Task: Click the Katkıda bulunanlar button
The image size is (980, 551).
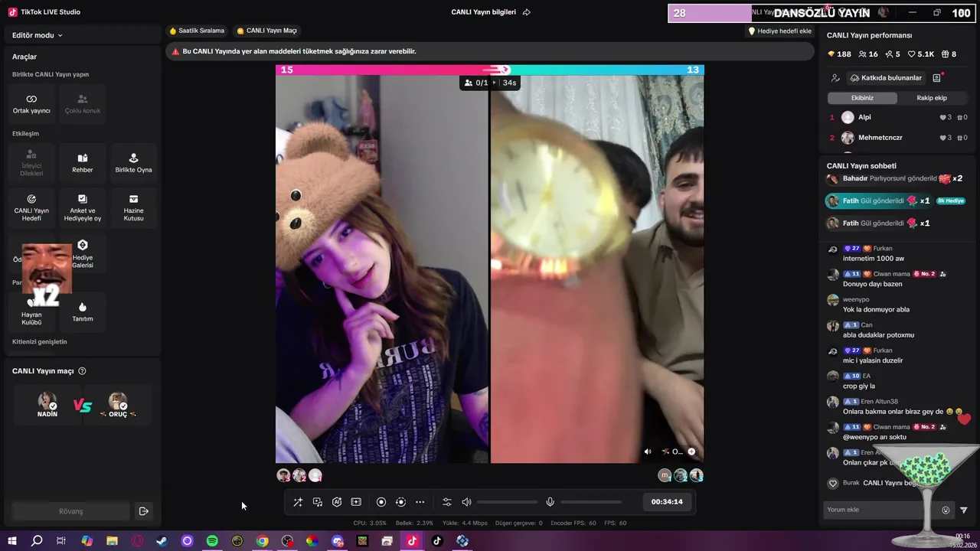Action: (886, 78)
